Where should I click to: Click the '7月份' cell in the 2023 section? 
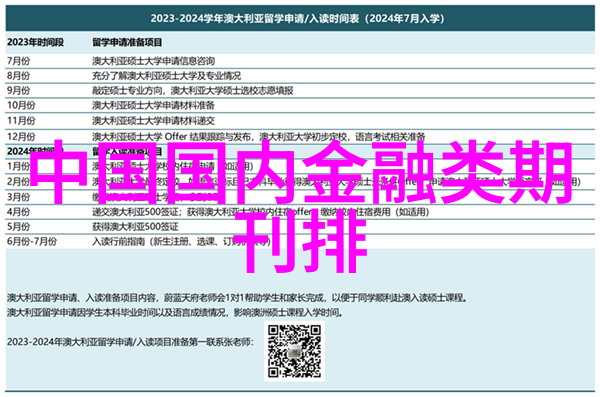[x=18, y=61]
